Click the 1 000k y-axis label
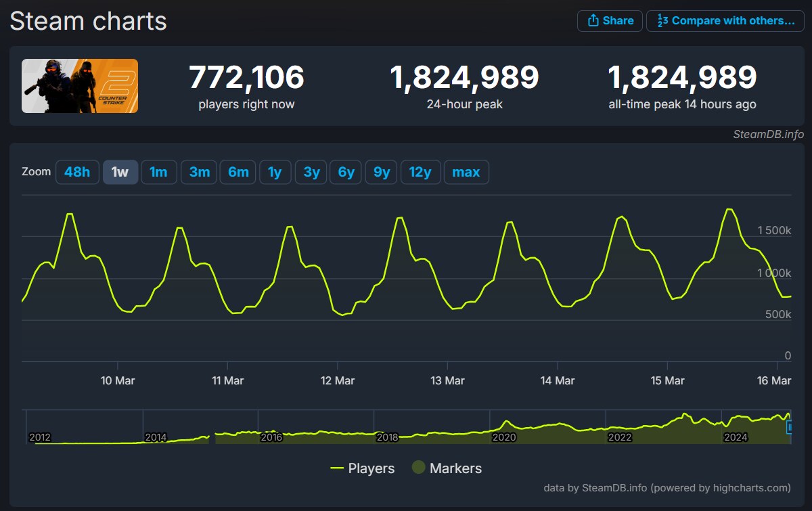The image size is (812, 511). [774, 273]
